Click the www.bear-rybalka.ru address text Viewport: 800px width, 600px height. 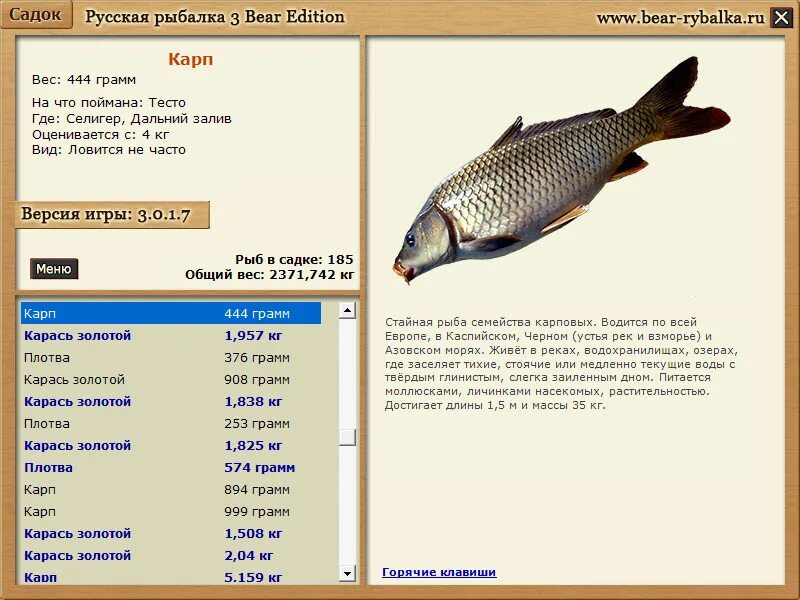(681, 18)
